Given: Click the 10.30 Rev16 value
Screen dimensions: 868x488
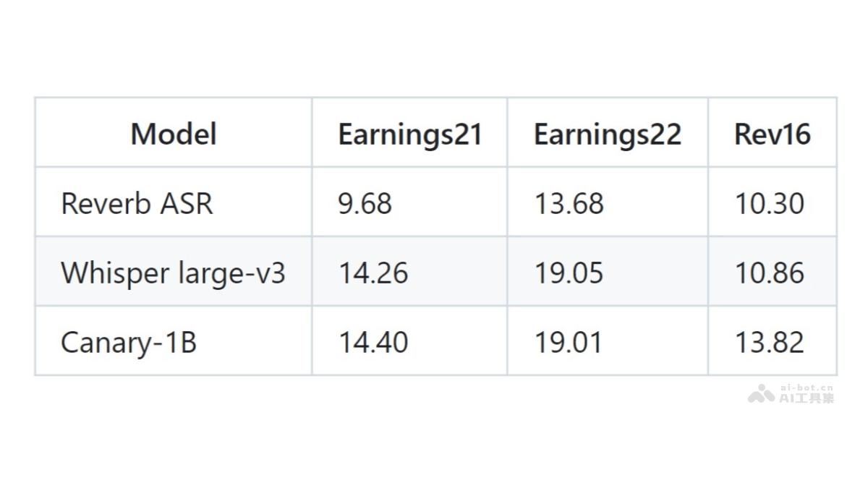Looking at the screenshot, I should [770, 203].
